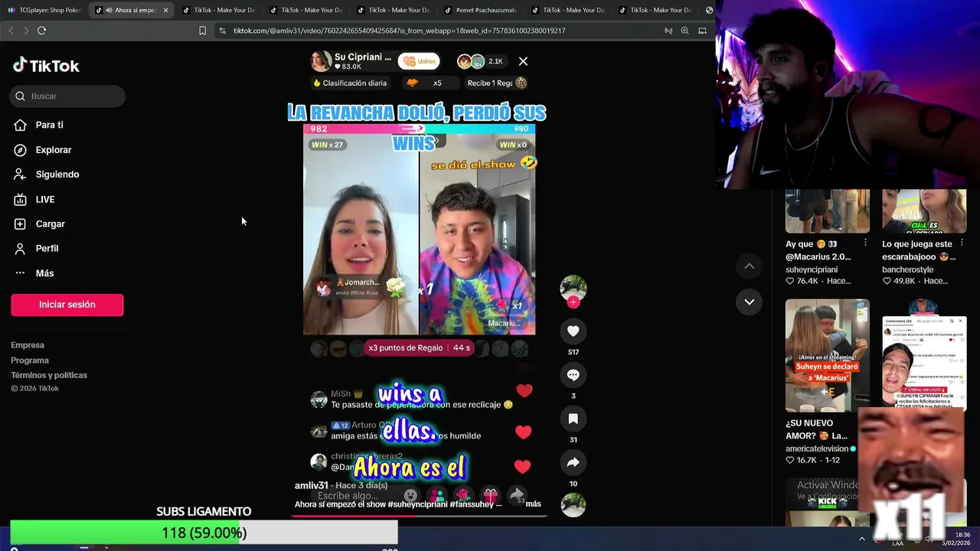This screenshot has width=980, height=551.
Task: Open the site info icon beside URL
Action: point(222,31)
